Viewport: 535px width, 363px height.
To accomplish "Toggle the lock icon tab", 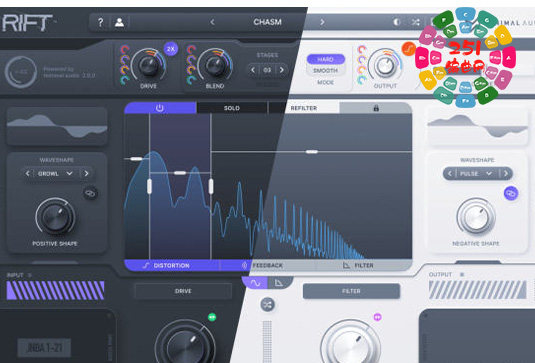I will (x=376, y=108).
